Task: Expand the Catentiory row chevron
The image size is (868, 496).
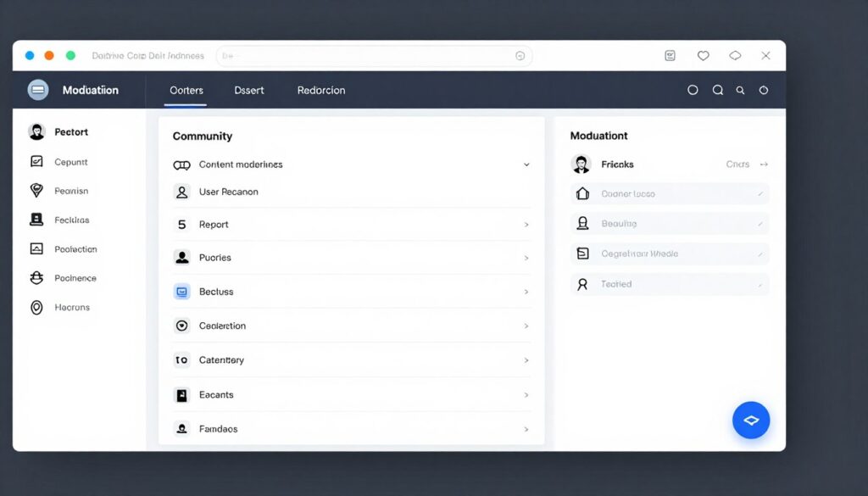Action: [526, 360]
